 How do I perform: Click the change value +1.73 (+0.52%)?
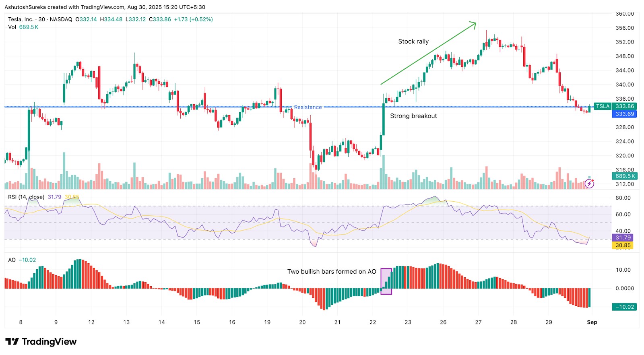tap(194, 19)
